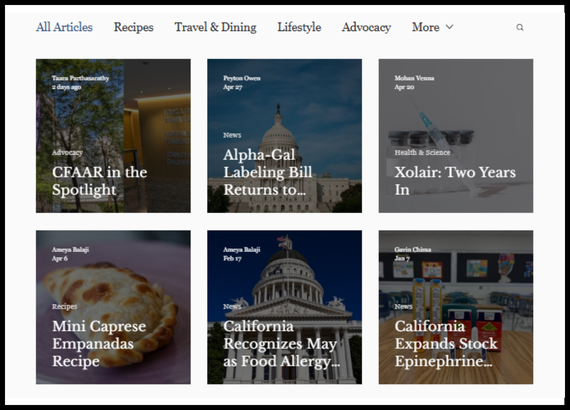Click the Apr 27 date text
Screen dimensions: 570x410
tap(233, 87)
